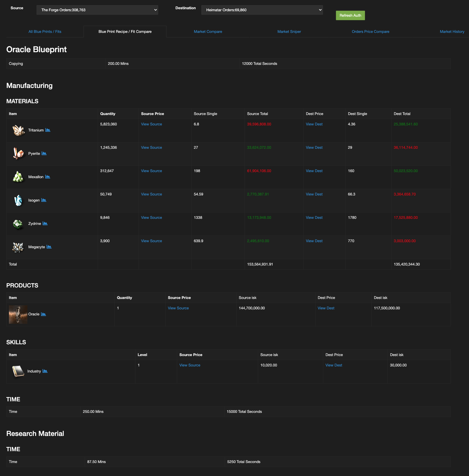This screenshot has width=469, height=476.
Task: Click materials dest total 135,420,344.30
Action: pyautogui.click(x=407, y=264)
